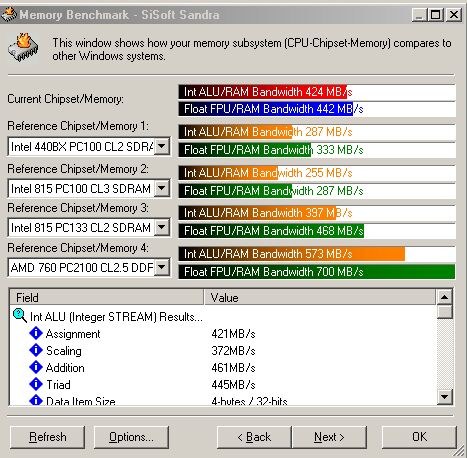Screen dimensions: 467x458
Task: Advance with the Next button
Action: (x=329, y=437)
